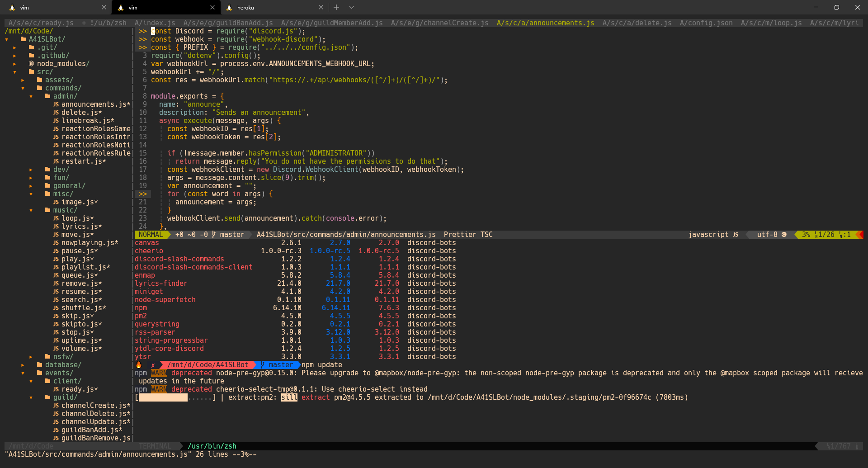
Task: Click the A41SLBot root folder icon
Action: [x=23, y=39]
